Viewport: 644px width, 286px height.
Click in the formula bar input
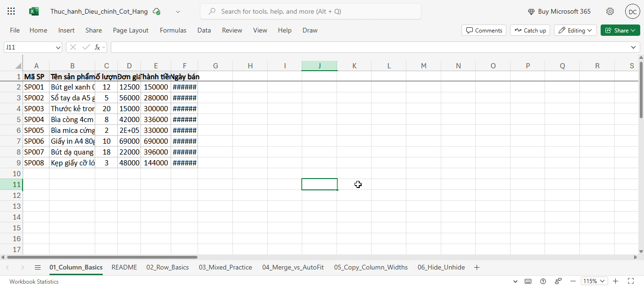pyautogui.click(x=370, y=47)
